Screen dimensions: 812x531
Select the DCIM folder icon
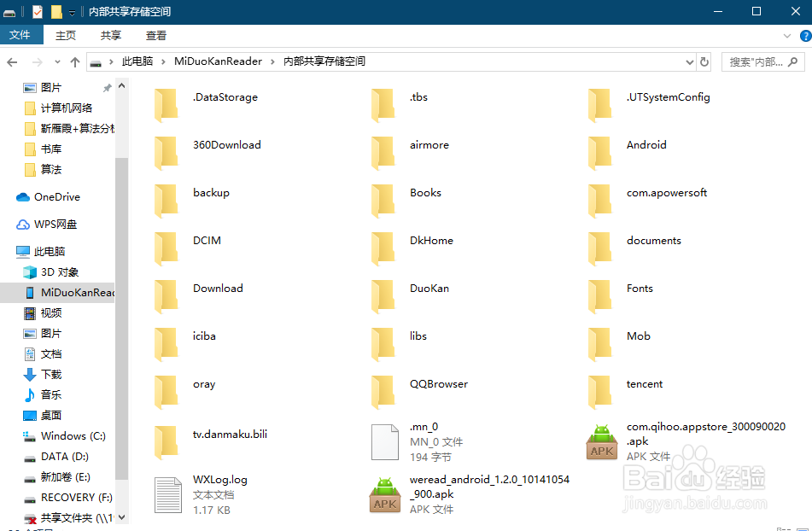[166, 248]
